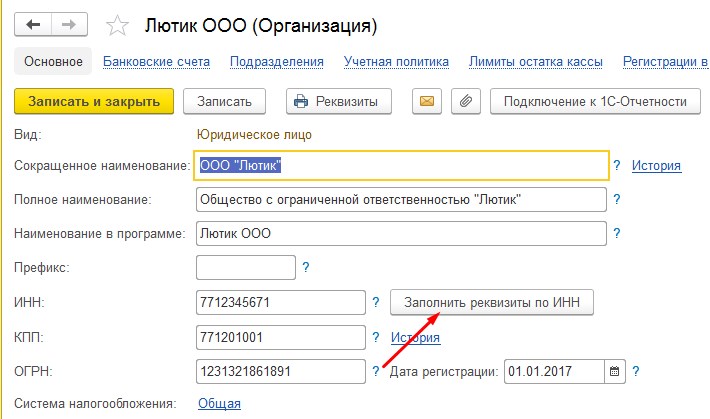Screen dimensions: 710x419
Task: Click help question mark next to ИНН
Action: (376, 301)
